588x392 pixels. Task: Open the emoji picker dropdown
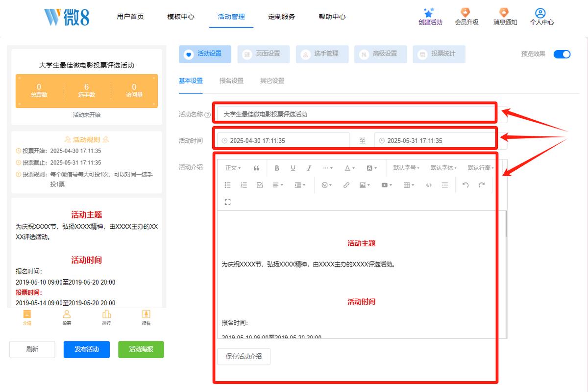click(327, 185)
